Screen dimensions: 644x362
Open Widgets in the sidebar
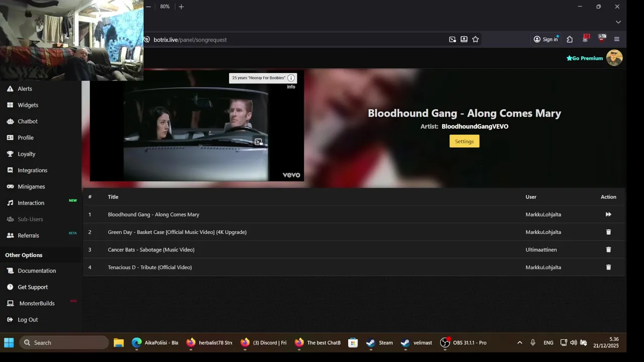[28, 105]
